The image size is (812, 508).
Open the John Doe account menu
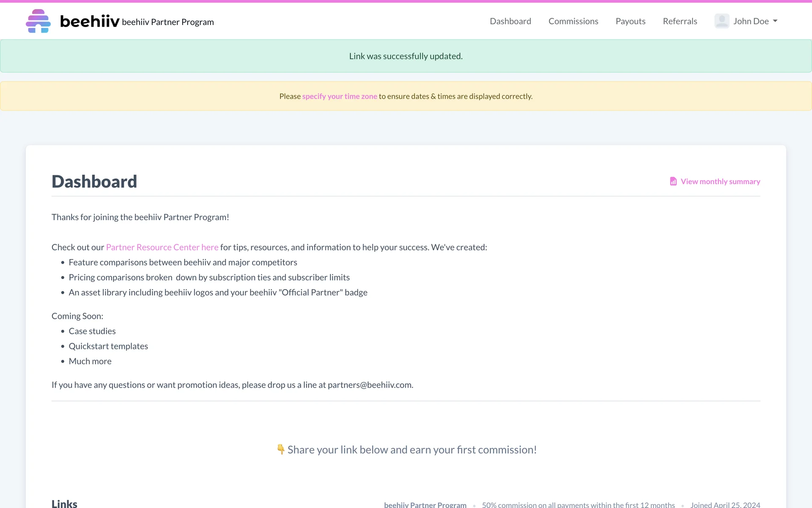point(751,21)
